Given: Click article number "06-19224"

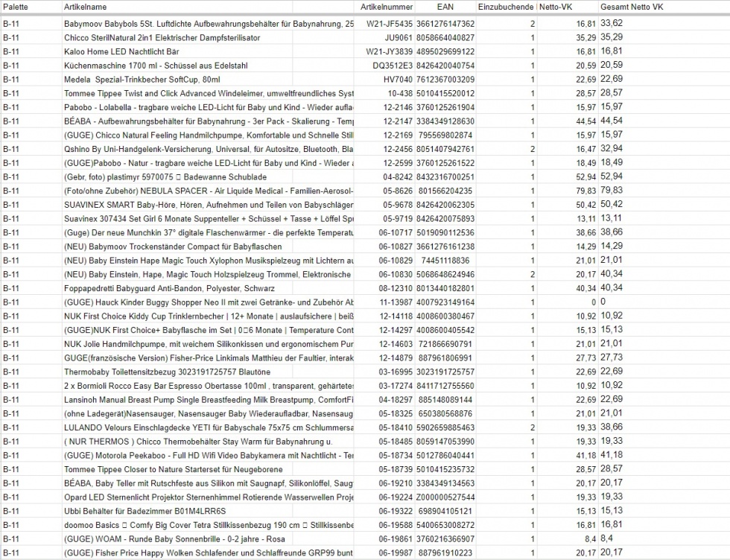Looking at the screenshot, I should pyautogui.click(x=396, y=497).
